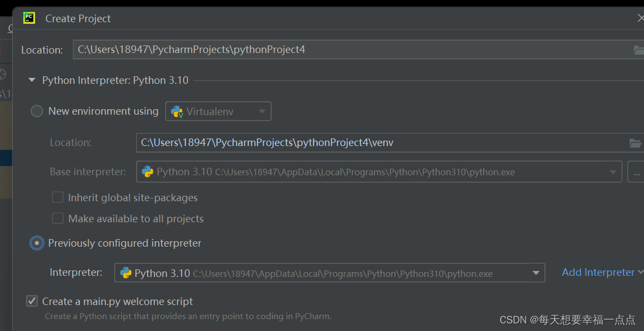Uncheck Create a main.py welcome script
This screenshot has height=331, width=644.
click(x=32, y=301)
